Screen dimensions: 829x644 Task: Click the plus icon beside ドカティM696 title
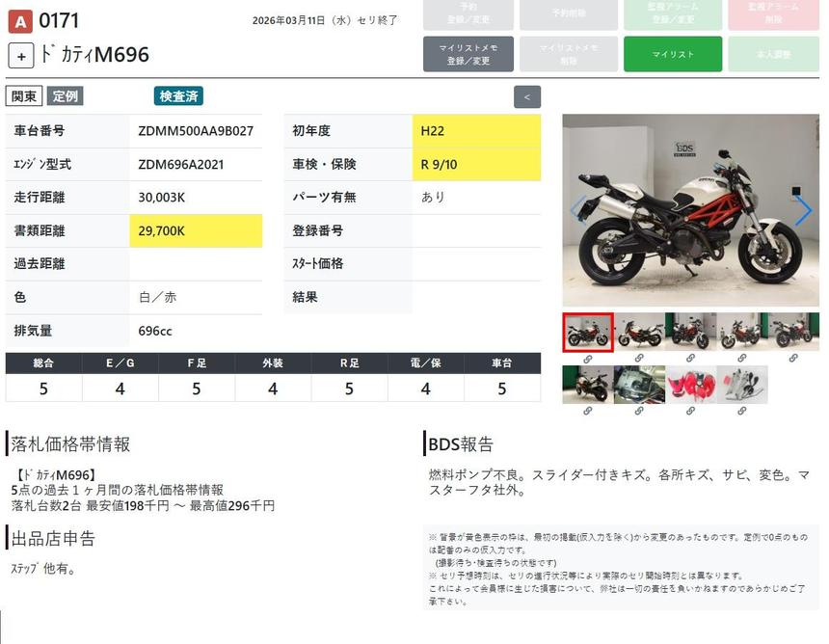(21, 56)
